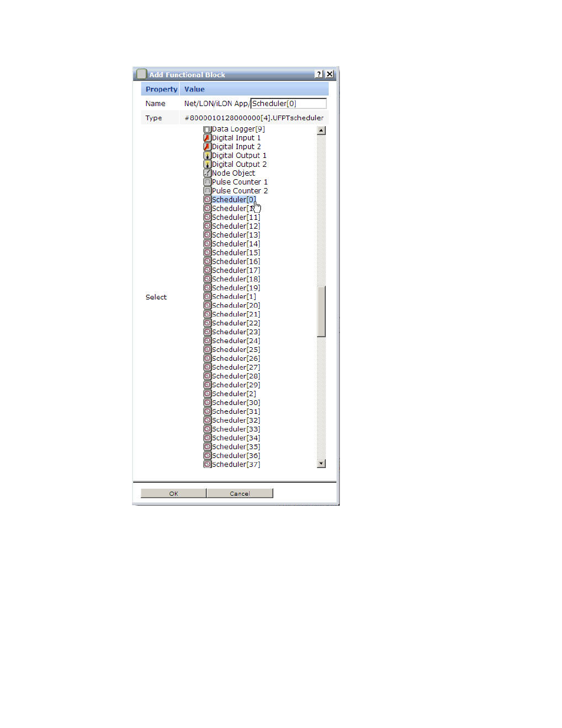Select Node Object entry

233,173
